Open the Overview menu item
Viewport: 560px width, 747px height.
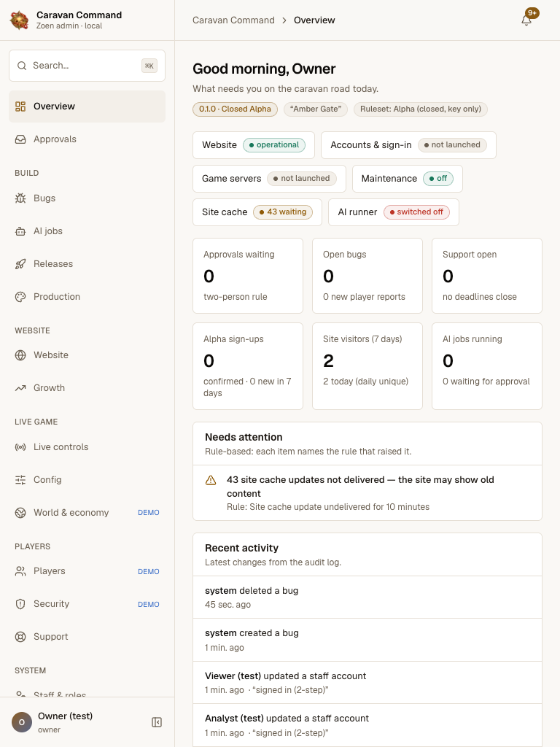[87, 107]
